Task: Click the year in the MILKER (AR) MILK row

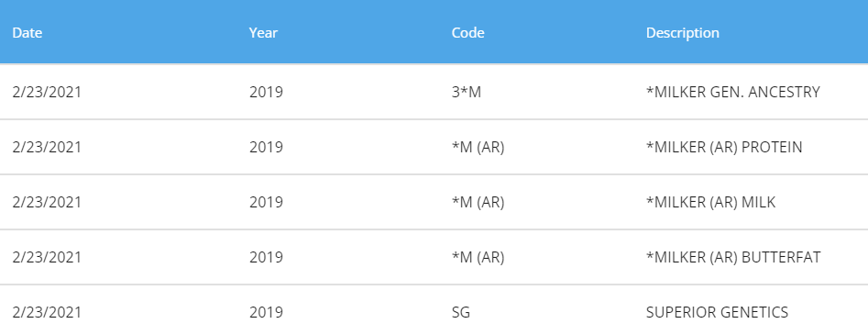Action: click(266, 203)
